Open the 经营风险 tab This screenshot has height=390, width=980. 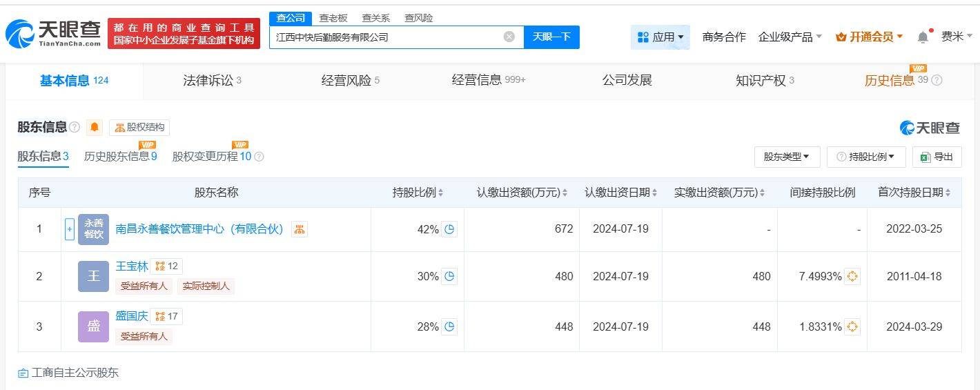(x=351, y=81)
